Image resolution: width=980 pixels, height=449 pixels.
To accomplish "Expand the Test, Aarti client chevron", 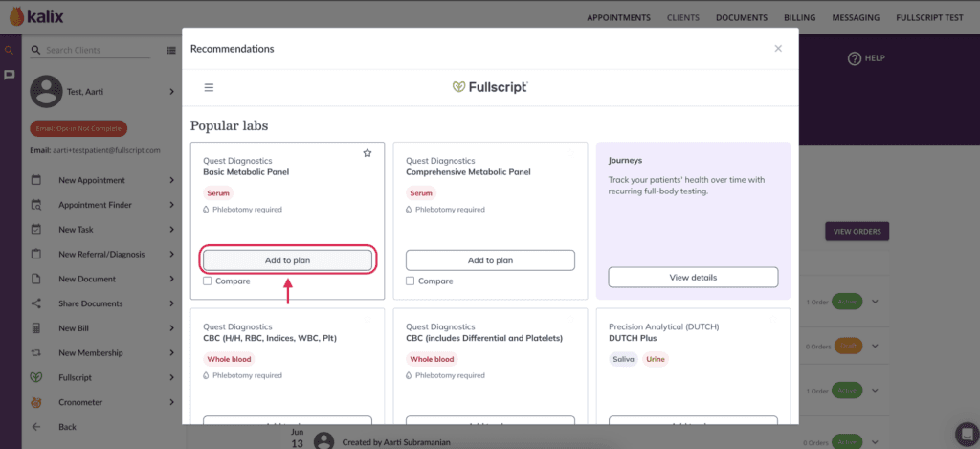I will coord(172,92).
